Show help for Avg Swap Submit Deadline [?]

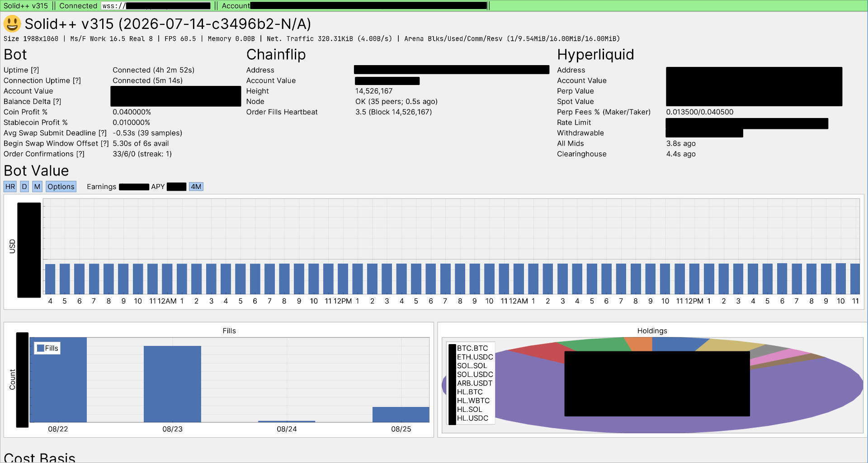[x=103, y=133]
